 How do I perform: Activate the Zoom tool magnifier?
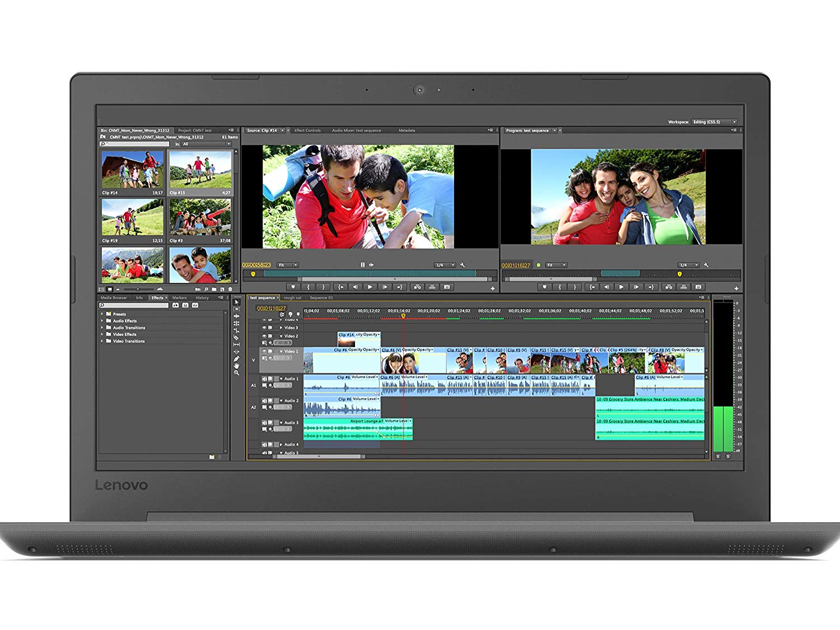click(x=236, y=373)
